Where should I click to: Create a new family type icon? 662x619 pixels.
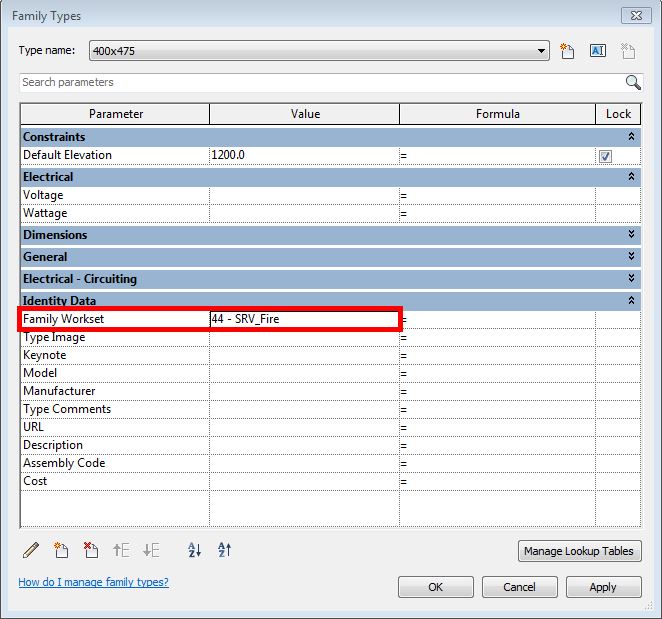(x=567, y=51)
